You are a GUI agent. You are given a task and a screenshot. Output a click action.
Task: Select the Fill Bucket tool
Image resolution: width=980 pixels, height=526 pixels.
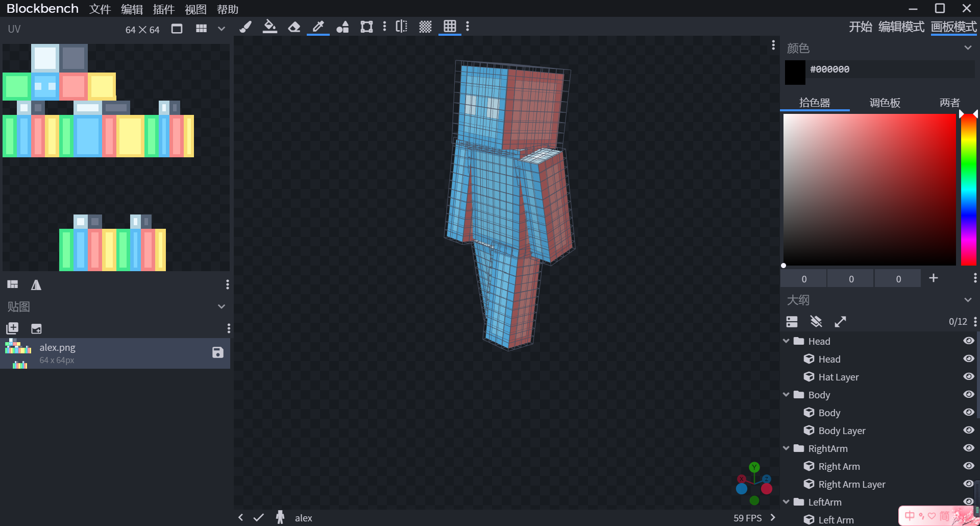tap(269, 27)
